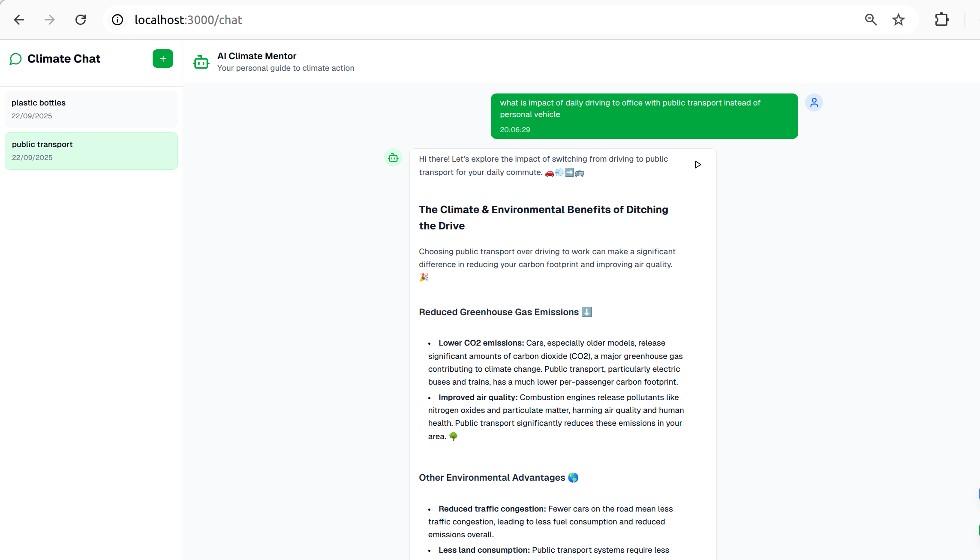The width and height of the screenshot is (980, 560).
Task: Click the user avatar icon
Action: [814, 103]
